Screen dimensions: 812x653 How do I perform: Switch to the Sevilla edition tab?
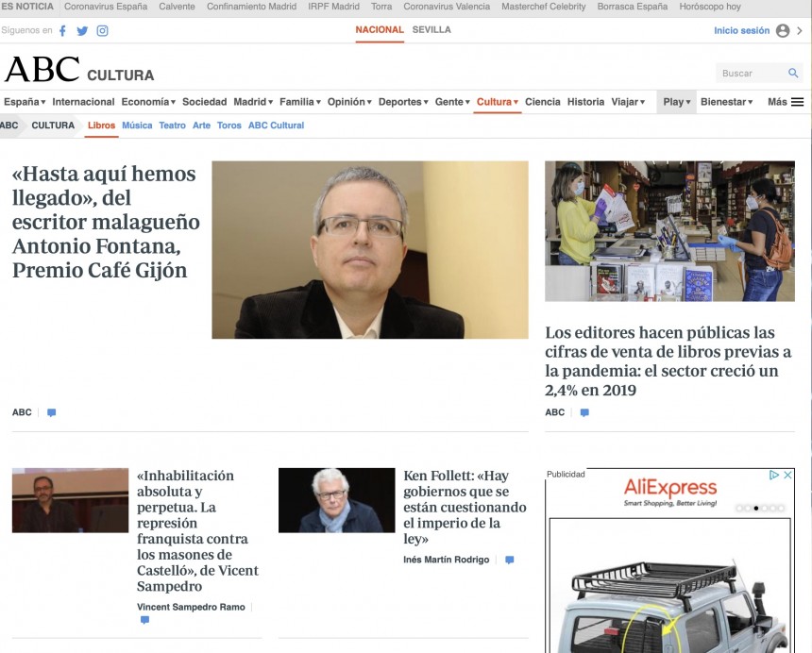tap(431, 30)
